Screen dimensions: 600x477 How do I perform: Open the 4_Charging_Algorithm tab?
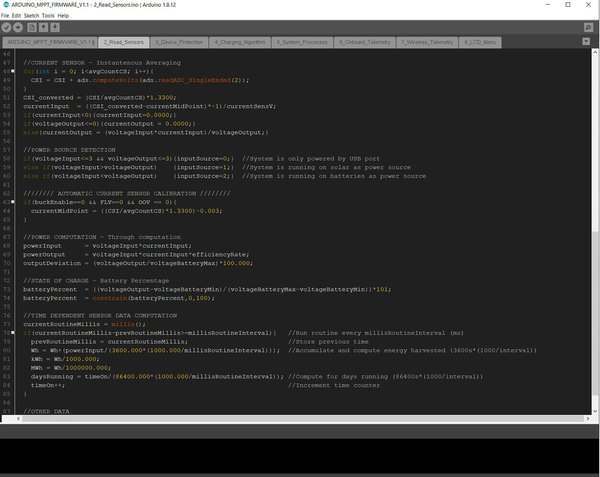point(240,42)
